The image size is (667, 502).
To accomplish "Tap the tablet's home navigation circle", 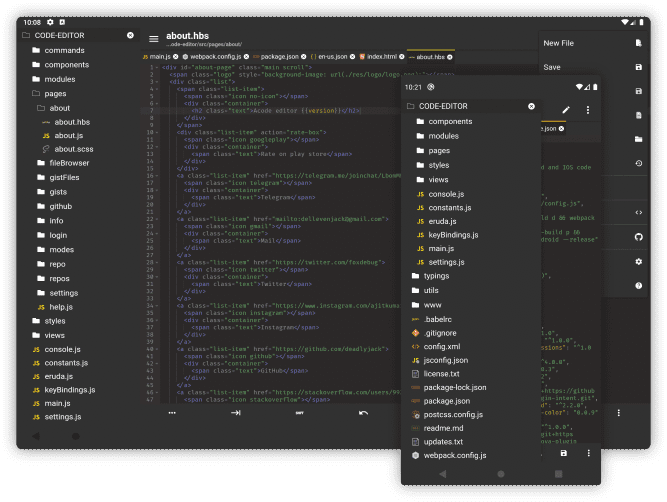I will [76, 436].
